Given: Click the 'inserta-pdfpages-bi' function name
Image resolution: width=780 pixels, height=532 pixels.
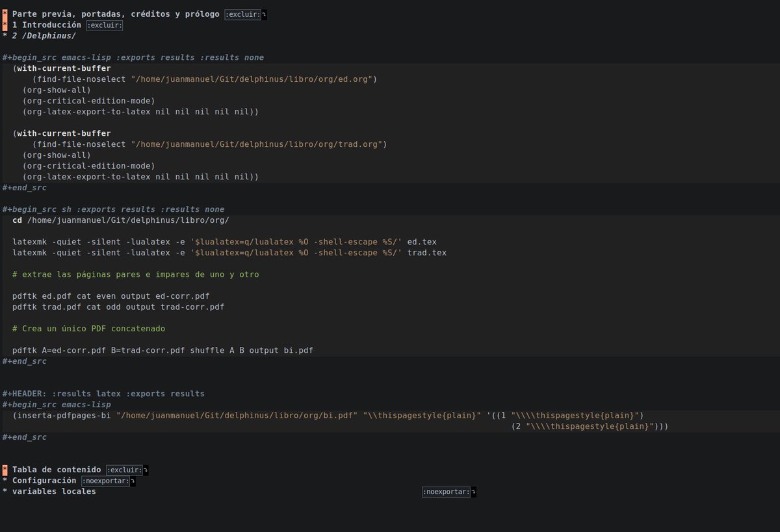Looking at the screenshot, I should 64,416.
